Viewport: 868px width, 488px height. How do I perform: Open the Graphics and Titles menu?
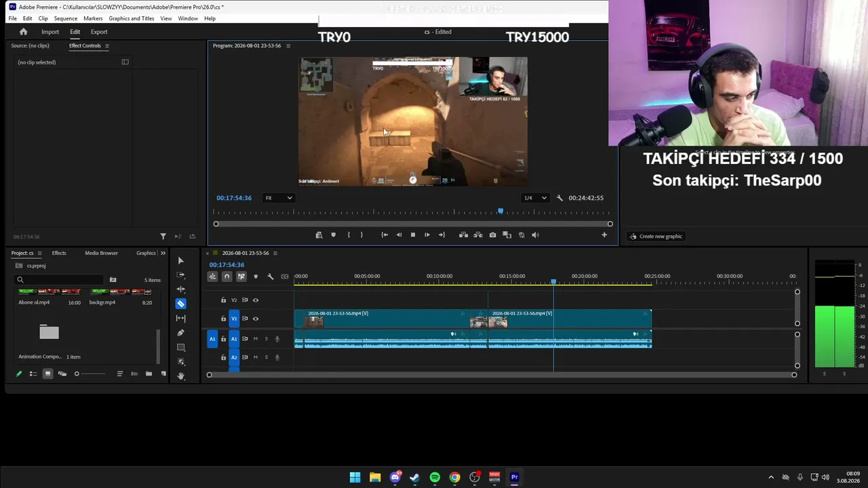pos(132,18)
